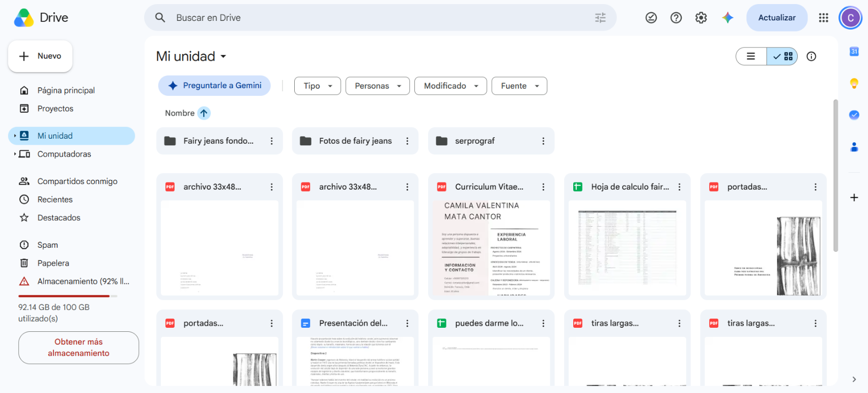868x393 pixels.
Task: Click Preguntarle a Gemini button
Action: [x=214, y=86]
